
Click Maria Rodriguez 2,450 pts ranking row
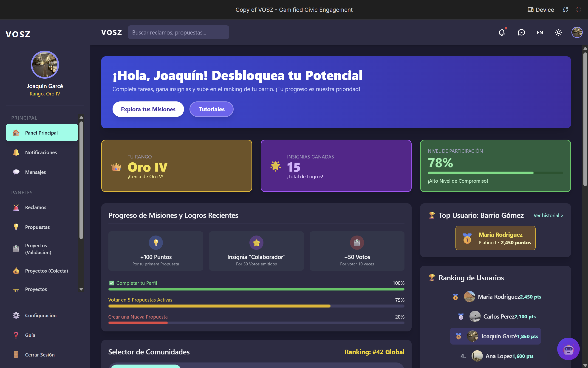(x=495, y=297)
